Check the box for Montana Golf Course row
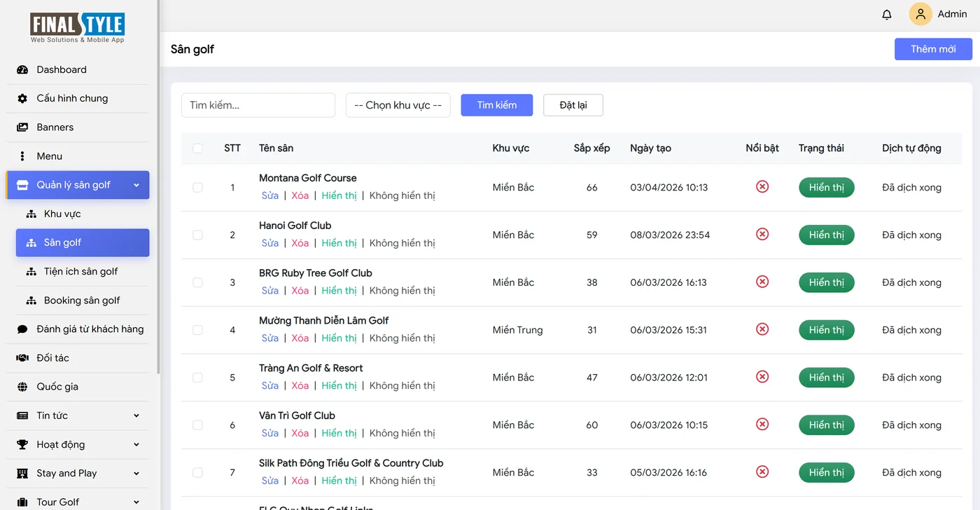The width and height of the screenshot is (980, 510). (197, 187)
